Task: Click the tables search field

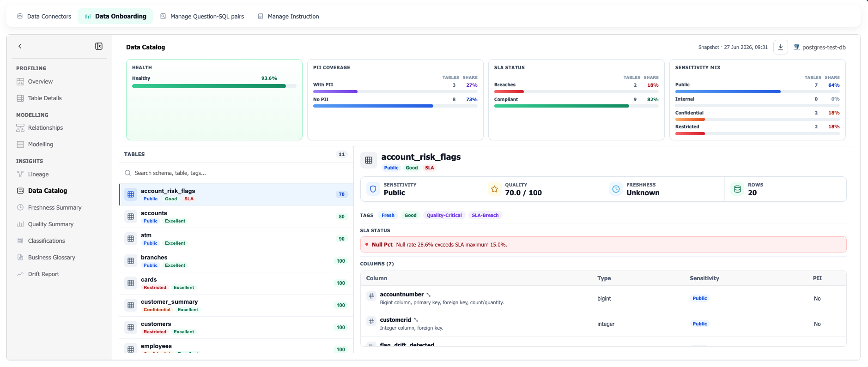Action: point(236,173)
